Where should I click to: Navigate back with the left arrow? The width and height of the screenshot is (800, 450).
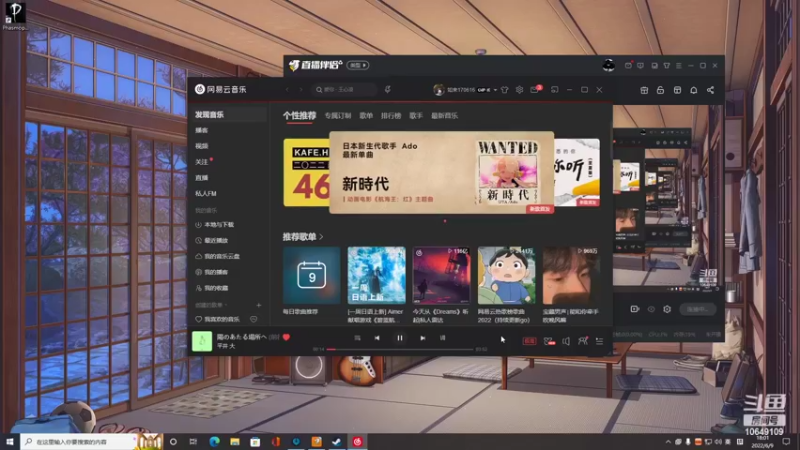pos(287,90)
